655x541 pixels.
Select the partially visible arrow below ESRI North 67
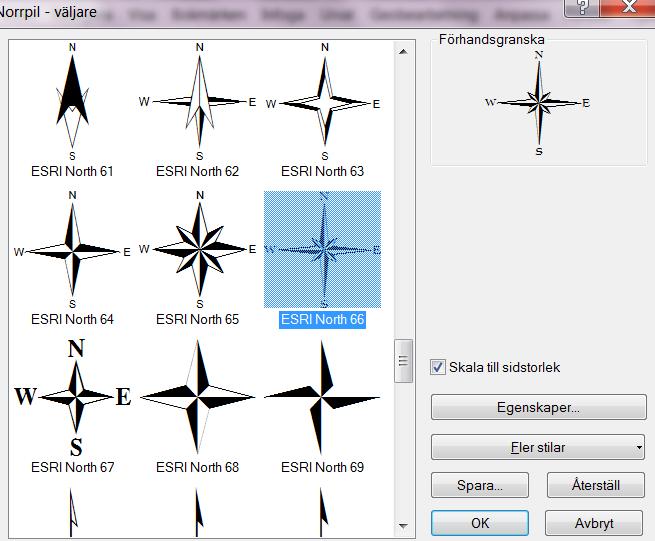(x=72, y=512)
